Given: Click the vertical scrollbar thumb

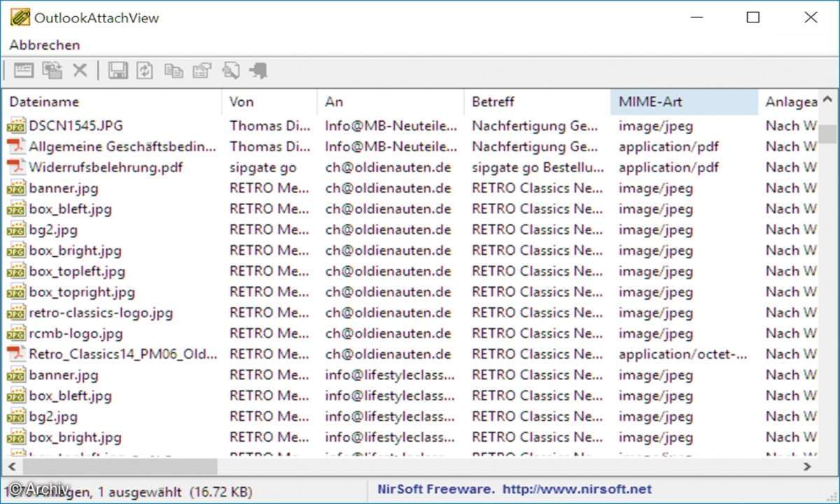Looking at the screenshot, I should 828,134.
